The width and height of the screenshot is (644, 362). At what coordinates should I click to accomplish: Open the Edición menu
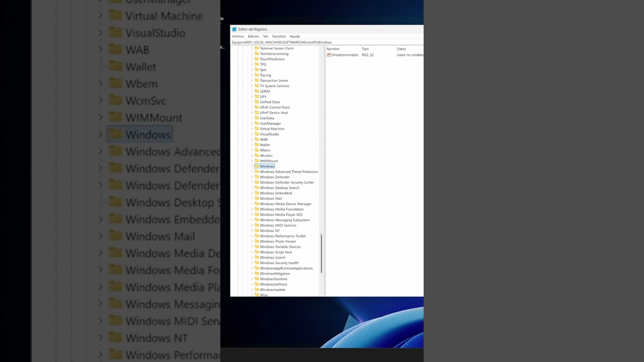pyautogui.click(x=254, y=36)
